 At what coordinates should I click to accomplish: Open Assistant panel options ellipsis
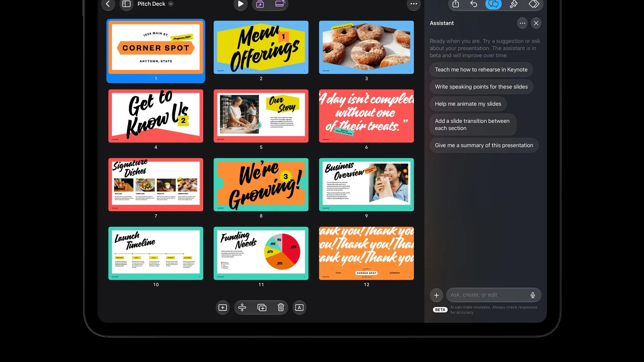pos(522,23)
